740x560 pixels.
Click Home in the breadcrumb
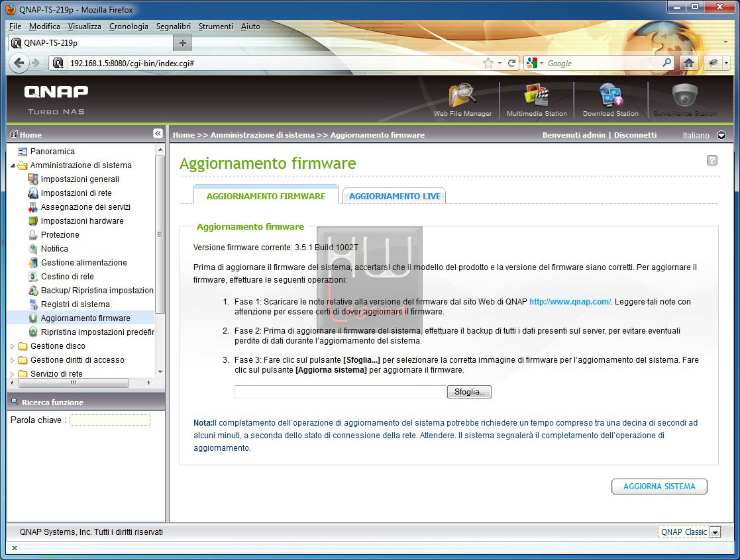pyautogui.click(x=184, y=135)
